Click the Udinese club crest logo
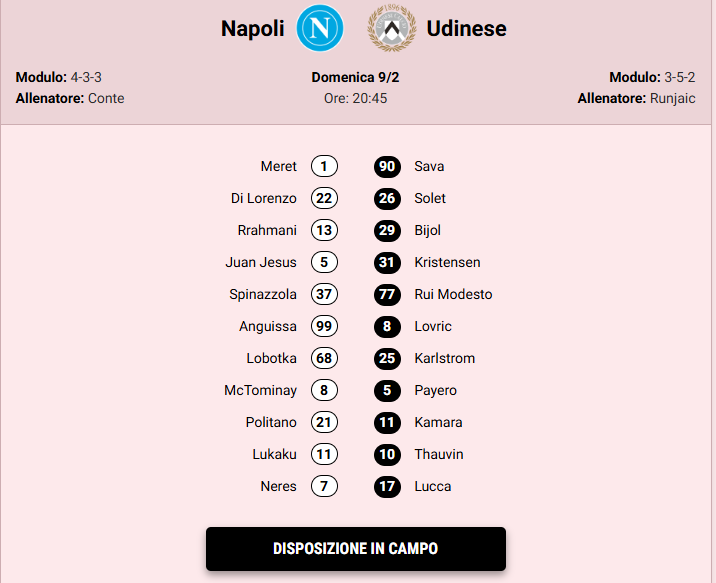Viewport: 716px width, 583px height. click(x=392, y=28)
